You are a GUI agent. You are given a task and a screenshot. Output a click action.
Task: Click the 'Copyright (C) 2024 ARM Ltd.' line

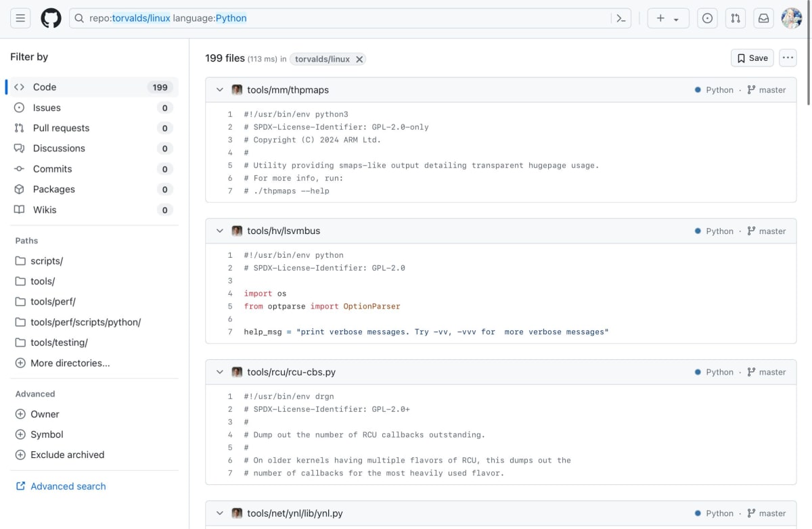(x=313, y=140)
